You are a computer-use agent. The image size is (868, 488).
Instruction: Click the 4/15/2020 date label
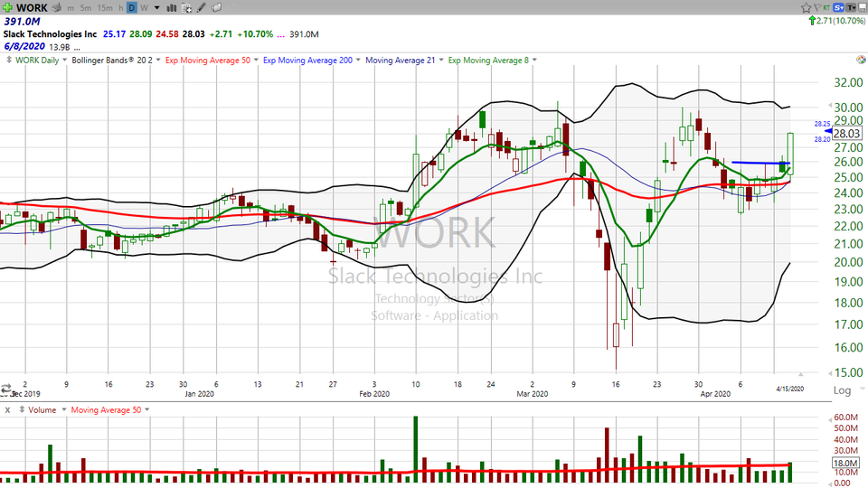[790, 389]
